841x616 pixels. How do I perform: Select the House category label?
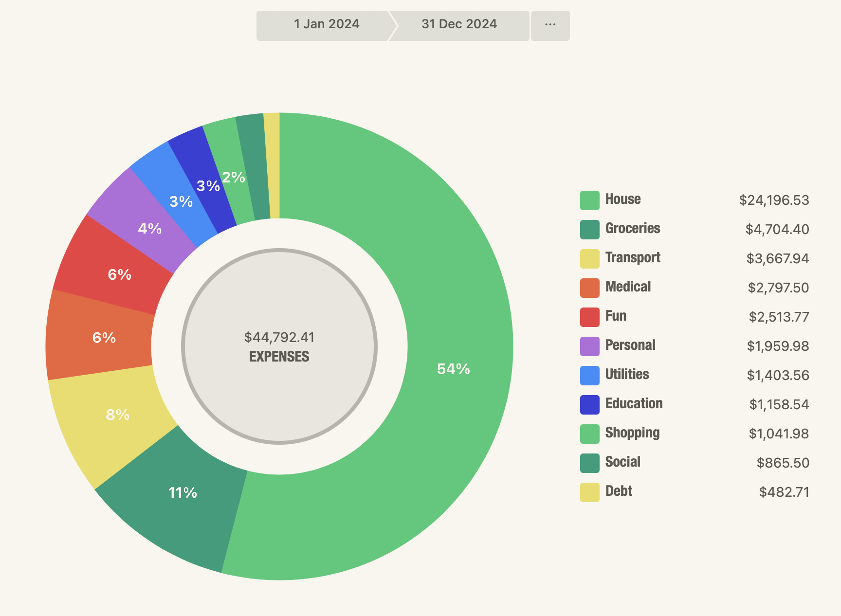coord(623,199)
